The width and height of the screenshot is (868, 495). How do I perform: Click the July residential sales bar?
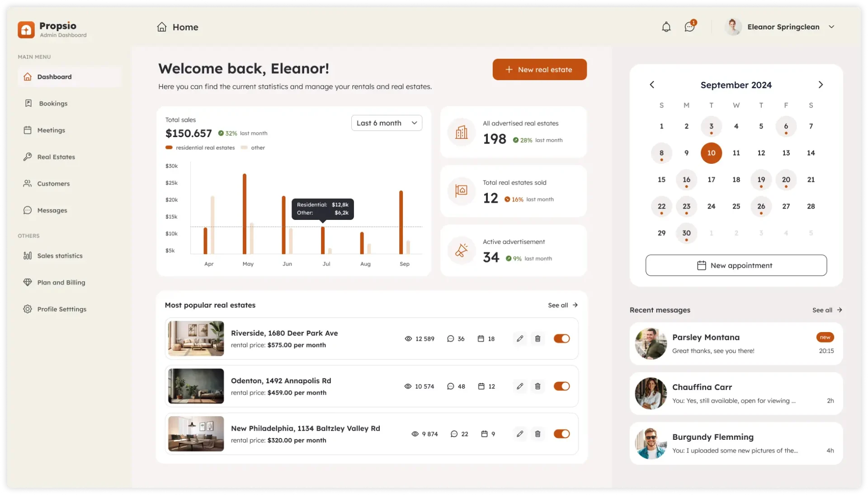(323, 240)
